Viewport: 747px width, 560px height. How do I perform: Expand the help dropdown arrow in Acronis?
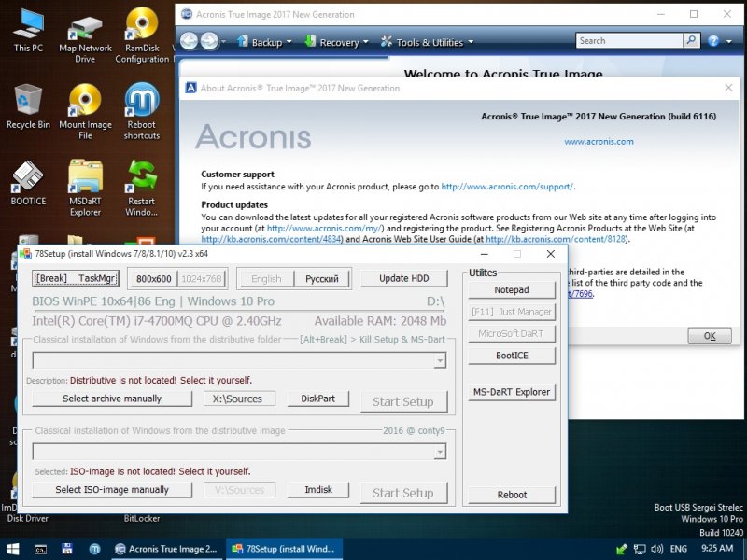pyautogui.click(x=729, y=41)
